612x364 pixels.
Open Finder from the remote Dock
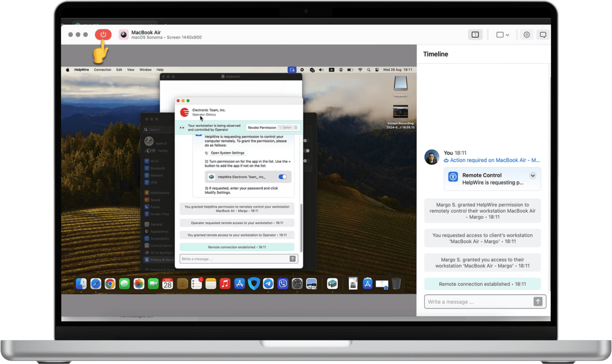(x=81, y=284)
